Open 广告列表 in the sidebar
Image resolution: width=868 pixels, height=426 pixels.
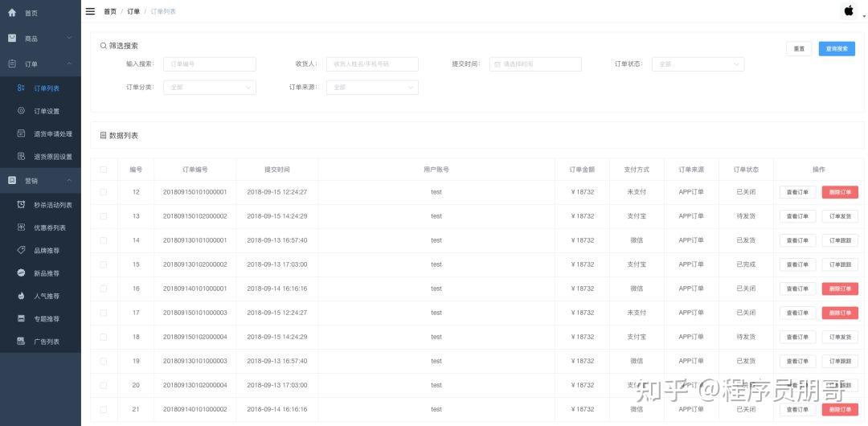(x=40, y=342)
